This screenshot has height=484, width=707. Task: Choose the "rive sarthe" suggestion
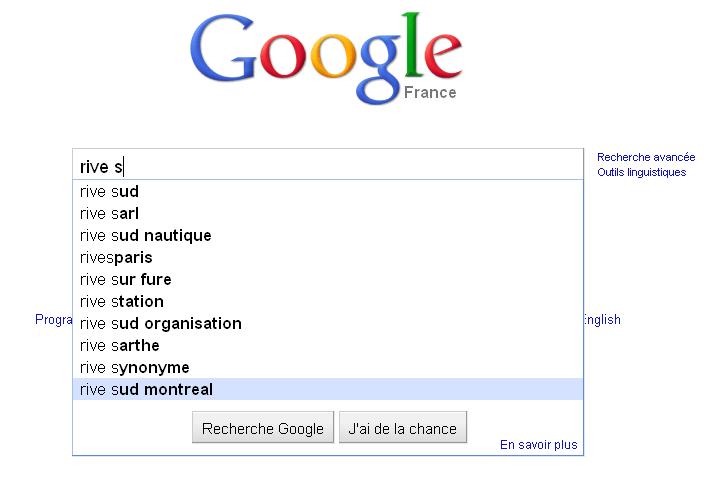pyautogui.click(x=328, y=346)
